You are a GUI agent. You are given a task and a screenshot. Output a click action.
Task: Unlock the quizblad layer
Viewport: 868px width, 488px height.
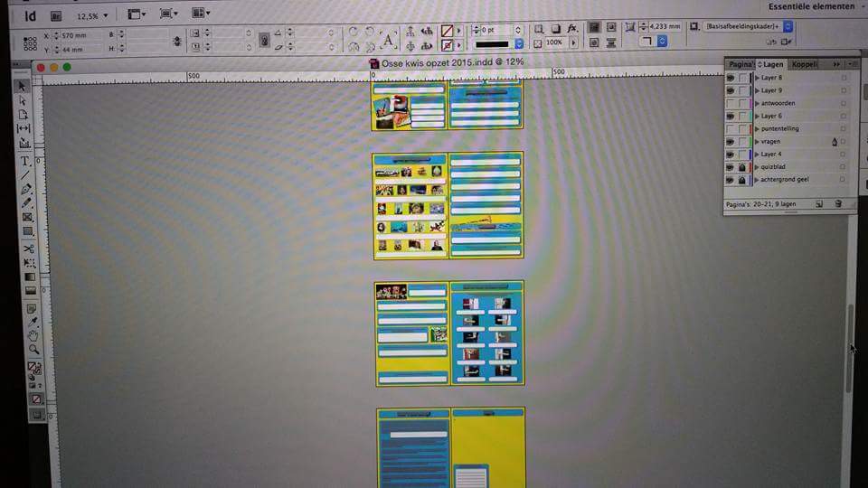[x=741, y=167]
